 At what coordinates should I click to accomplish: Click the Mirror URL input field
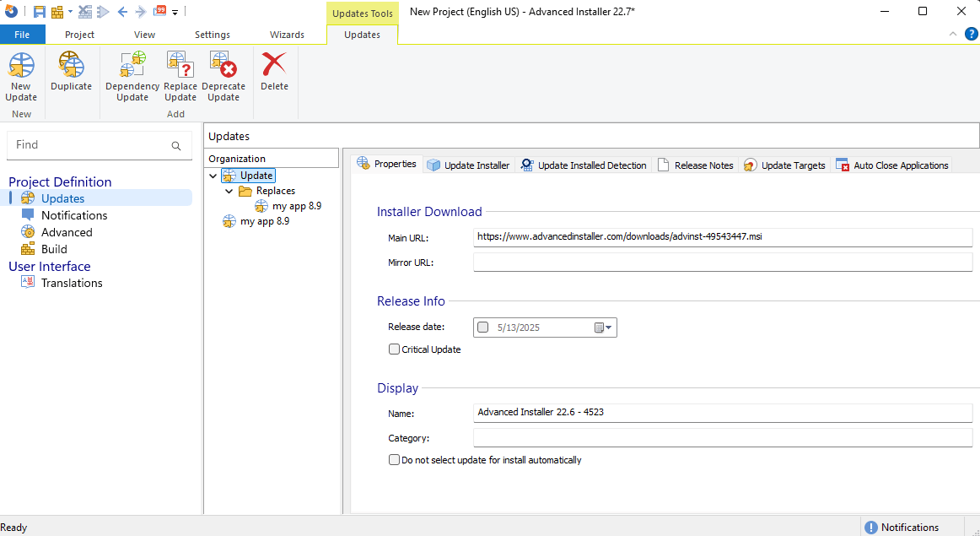pos(723,263)
